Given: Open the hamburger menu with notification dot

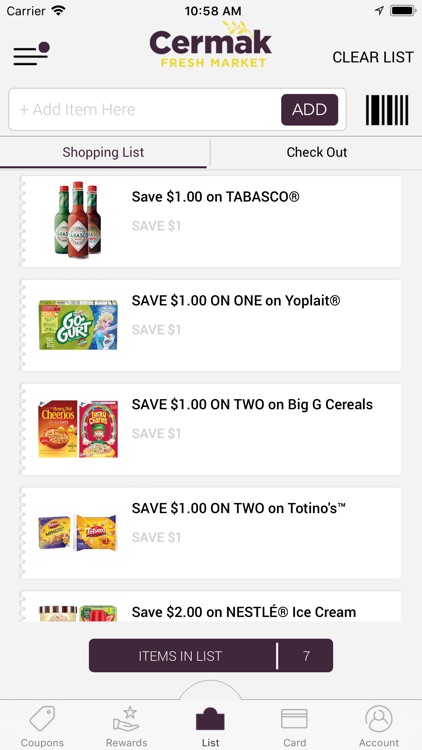Looking at the screenshot, I should tap(31, 54).
